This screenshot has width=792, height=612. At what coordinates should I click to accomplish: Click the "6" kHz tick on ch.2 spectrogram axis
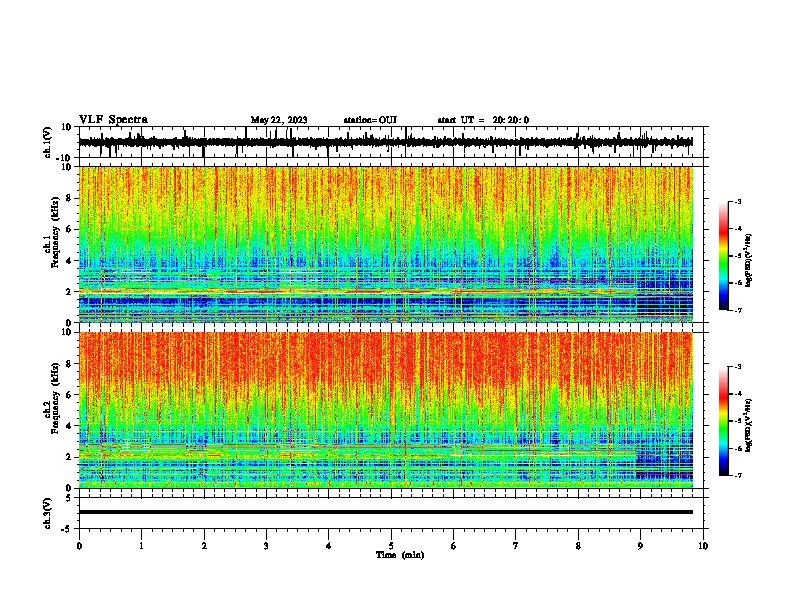click(69, 394)
